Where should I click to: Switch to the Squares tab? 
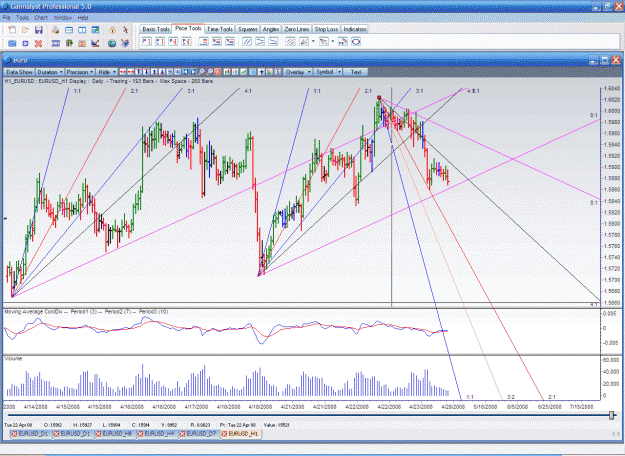248,29
